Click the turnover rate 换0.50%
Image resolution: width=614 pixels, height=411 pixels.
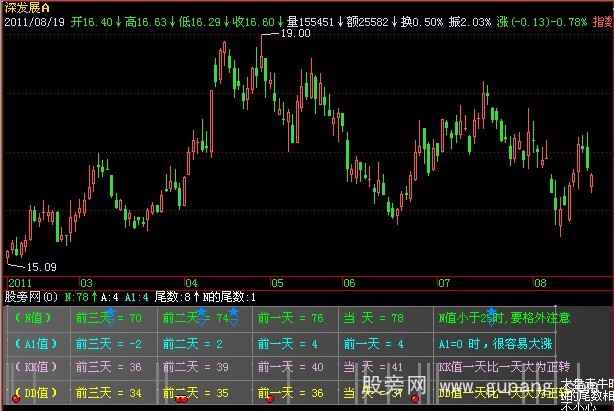click(x=421, y=22)
